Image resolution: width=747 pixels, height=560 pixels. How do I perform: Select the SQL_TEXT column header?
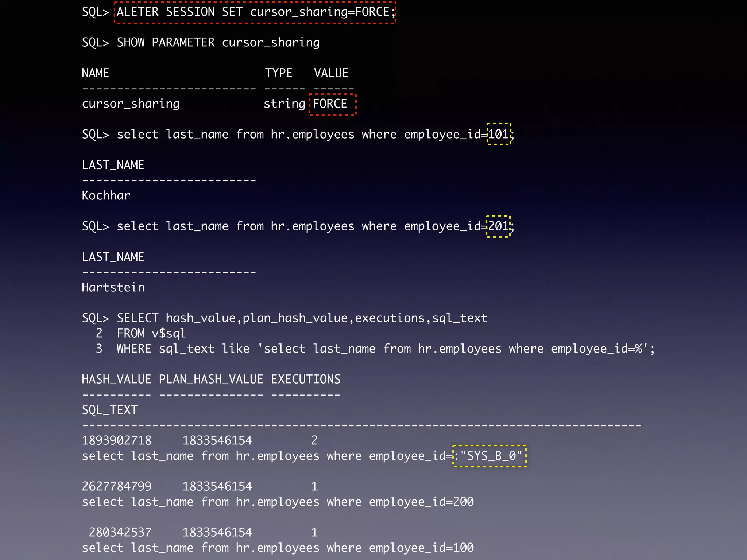coord(110,410)
